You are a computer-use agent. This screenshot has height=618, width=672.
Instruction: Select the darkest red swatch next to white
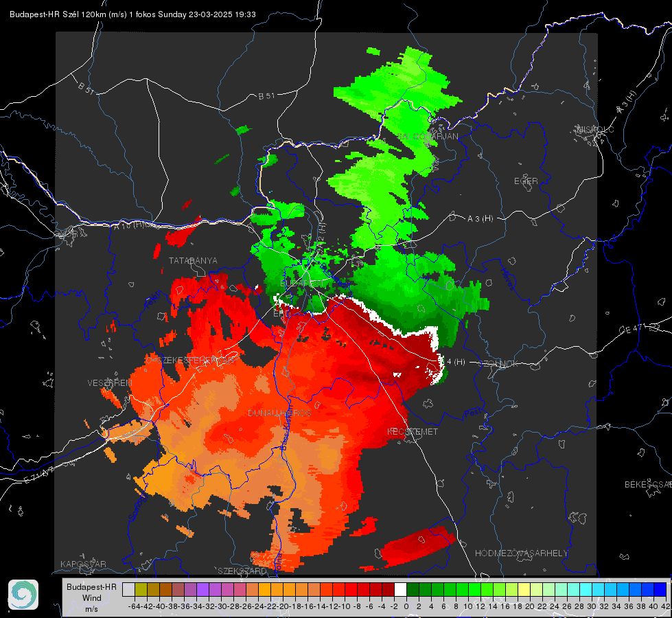coord(388,590)
